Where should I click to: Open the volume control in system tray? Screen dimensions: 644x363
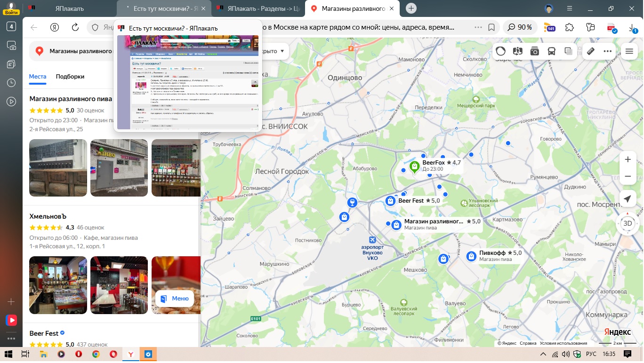tap(566, 354)
